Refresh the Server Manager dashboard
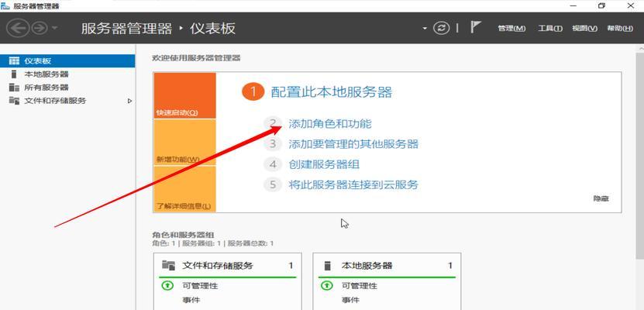Screen dimensions: 644x310 click(x=441, y=29)
